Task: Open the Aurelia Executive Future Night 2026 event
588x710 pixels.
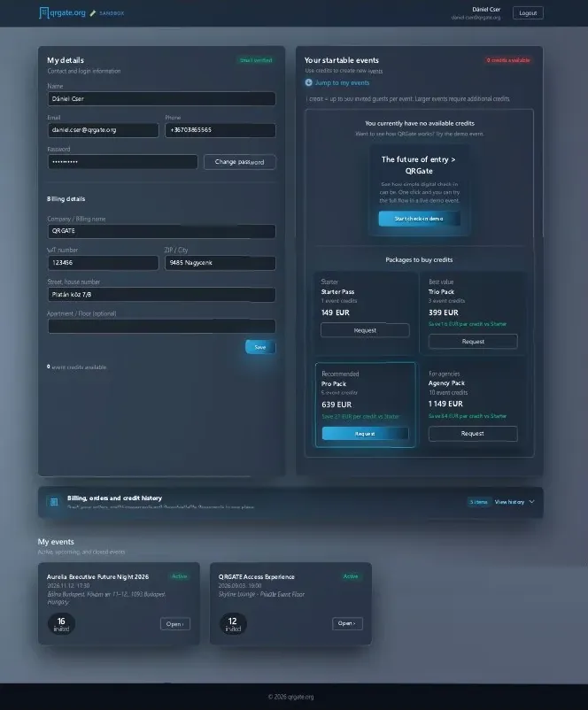Action: (175, 624)
